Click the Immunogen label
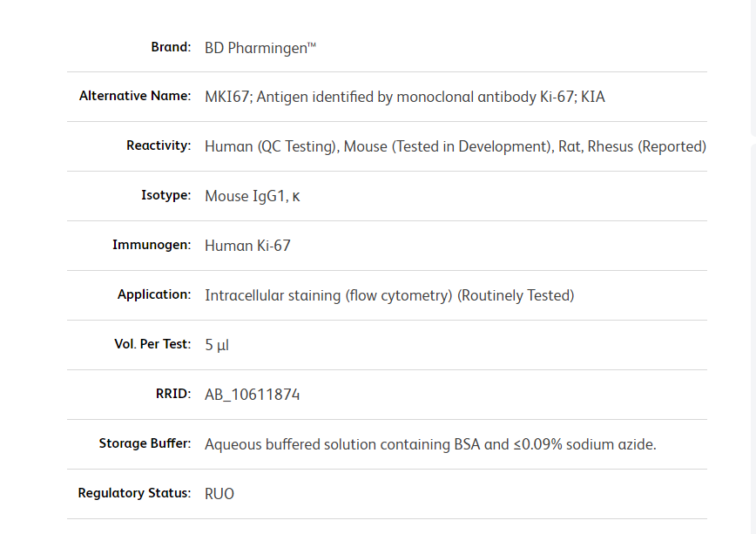Screen dimensions: 756x534 152,245
